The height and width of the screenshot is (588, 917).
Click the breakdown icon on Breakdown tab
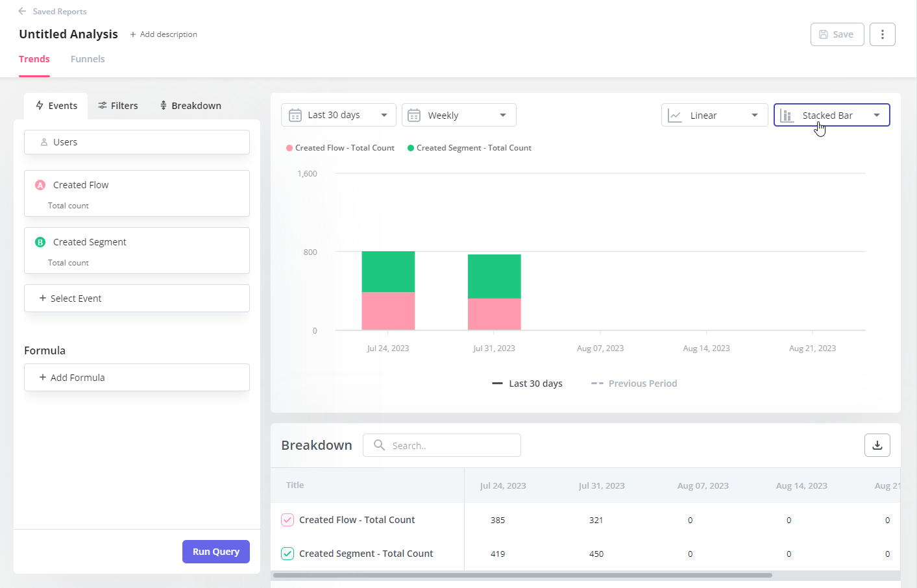164,105
